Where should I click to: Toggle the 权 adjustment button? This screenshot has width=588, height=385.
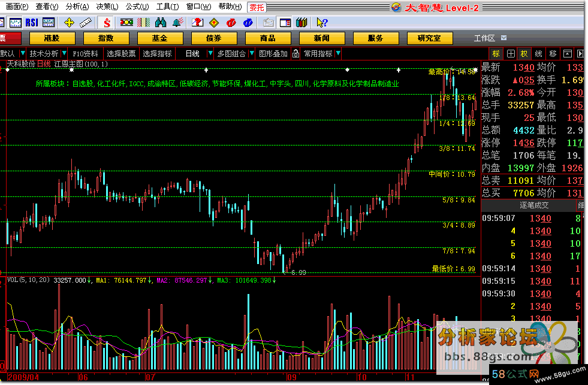(x=524, y=53)
